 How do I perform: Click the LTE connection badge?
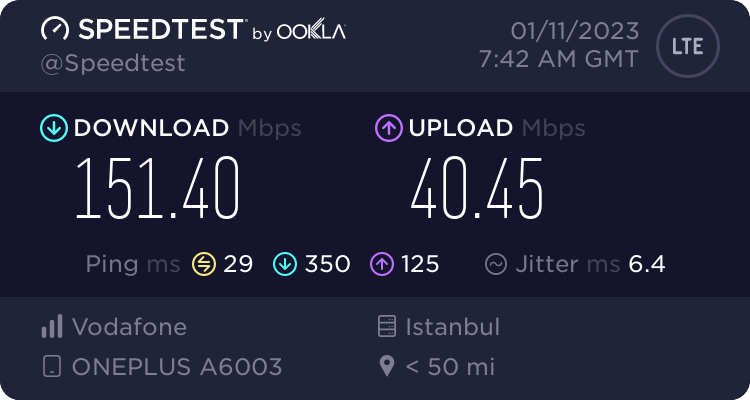tap(688, 46)
